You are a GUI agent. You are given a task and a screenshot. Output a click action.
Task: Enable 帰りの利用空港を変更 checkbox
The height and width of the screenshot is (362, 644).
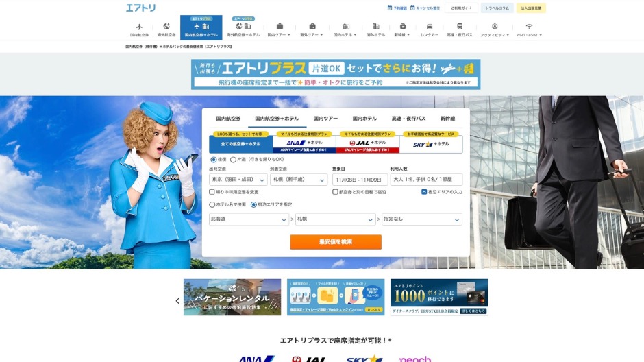[212, 192]
